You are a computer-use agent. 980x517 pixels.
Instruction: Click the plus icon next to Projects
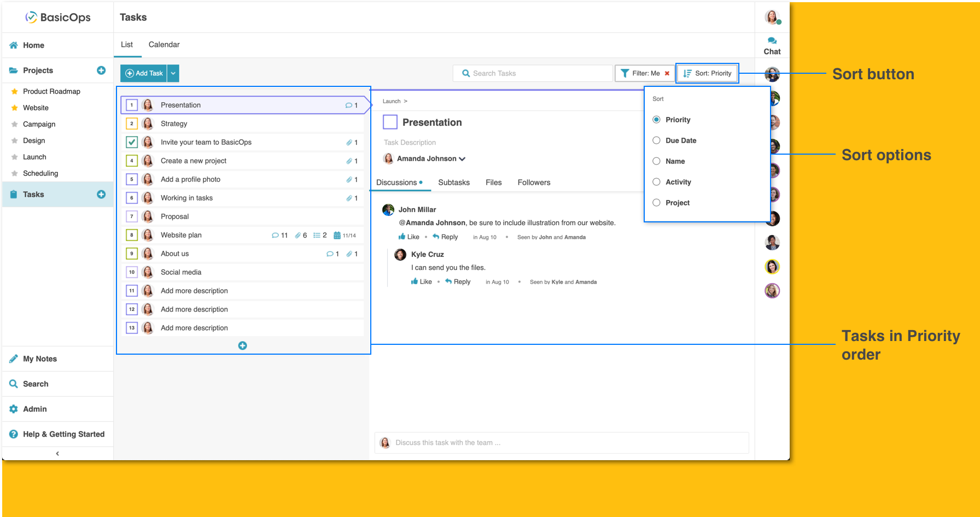[x=101, y=70]
